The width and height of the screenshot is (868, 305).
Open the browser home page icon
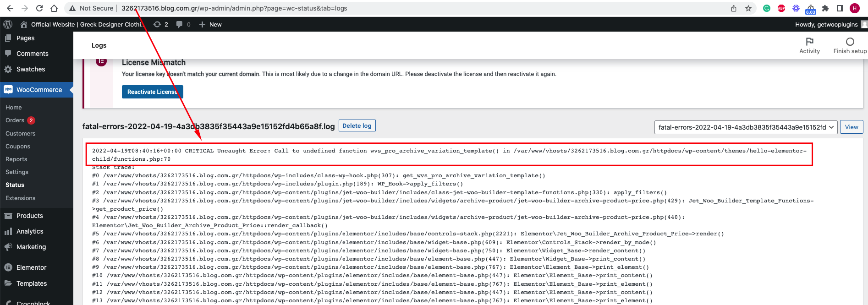pyautogui.click(x=54, y=8)
